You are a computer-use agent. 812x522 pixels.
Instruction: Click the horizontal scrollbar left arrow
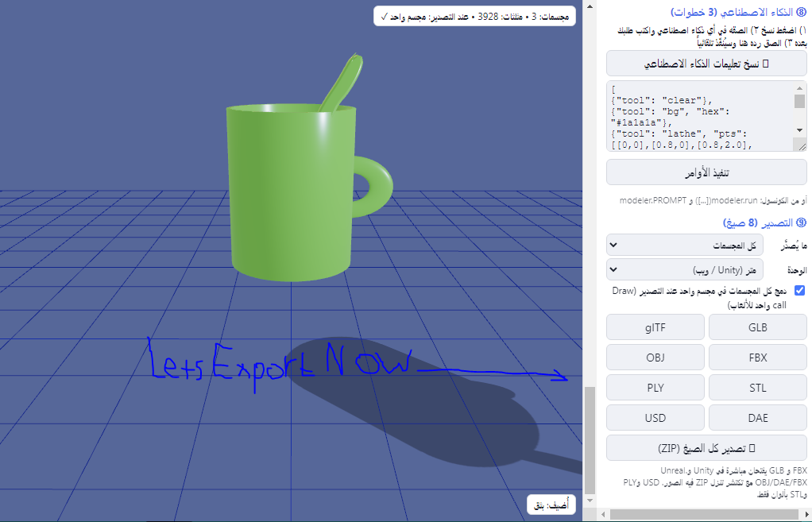(603, 514)
